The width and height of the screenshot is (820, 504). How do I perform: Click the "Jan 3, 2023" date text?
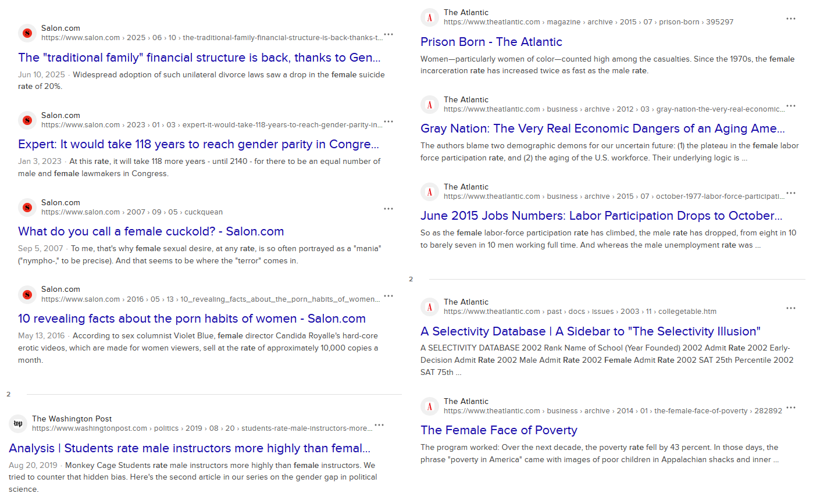tap(40, 161)
